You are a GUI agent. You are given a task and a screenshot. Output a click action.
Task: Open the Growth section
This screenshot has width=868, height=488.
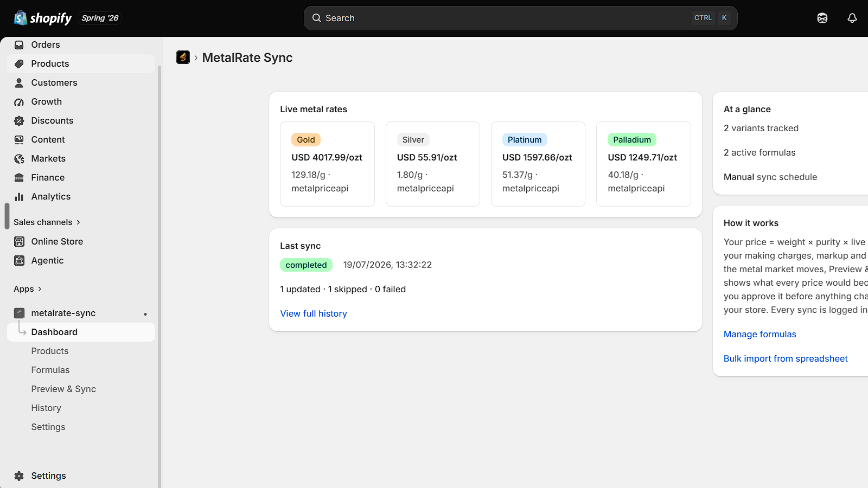tap(81, 102)
